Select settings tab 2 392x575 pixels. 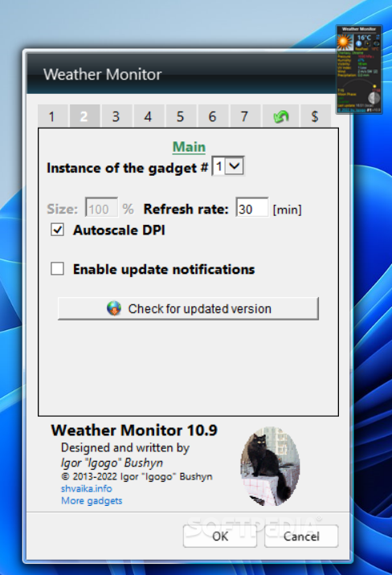[x=84, y=116]
